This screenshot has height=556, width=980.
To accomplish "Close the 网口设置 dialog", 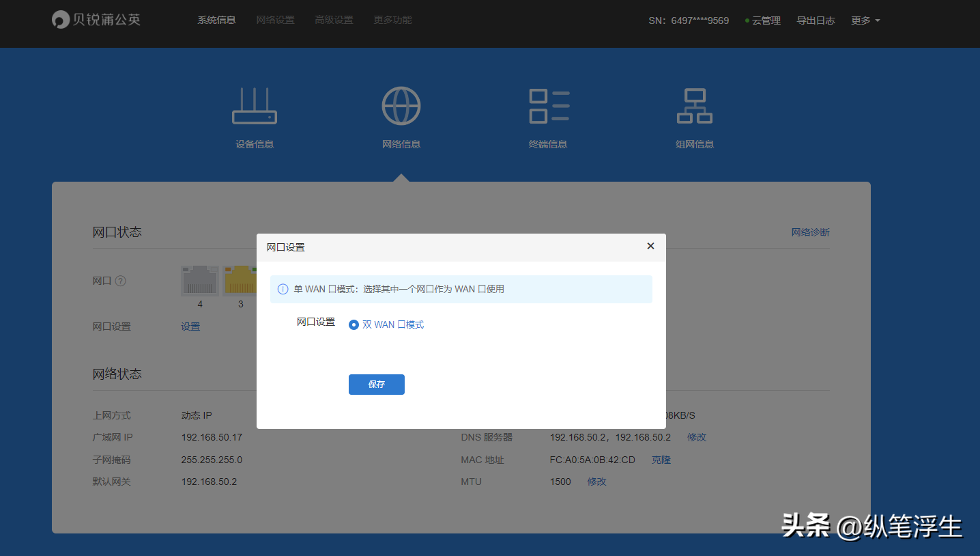I will coord(650,246).
